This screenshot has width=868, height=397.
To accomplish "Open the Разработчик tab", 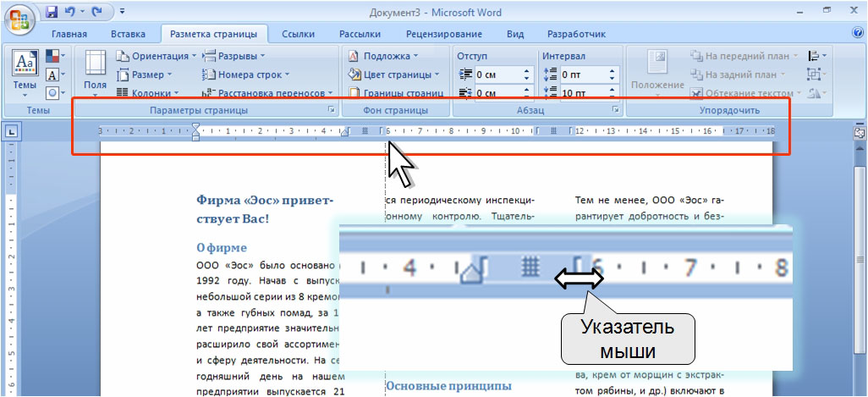I will click(x=576, y=35).
